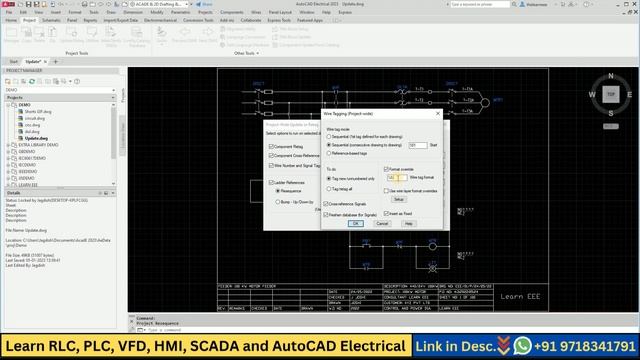This screenshot has width=640, height=360.
Task: Click the TOP face of the ViewCube
Action: [611, 94]
